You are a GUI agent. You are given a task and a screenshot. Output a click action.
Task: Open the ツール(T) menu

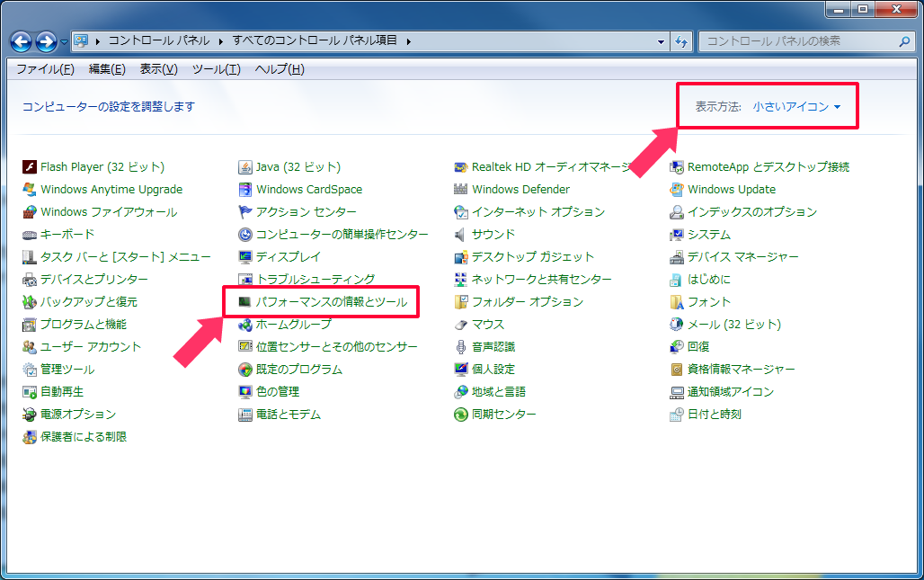tap(217, 69)
